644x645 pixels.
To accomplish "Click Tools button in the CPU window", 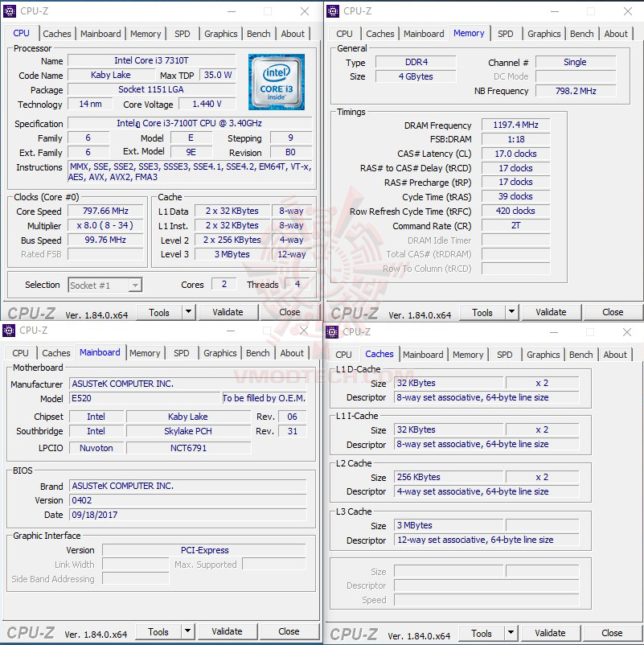I will pos(159,312).
